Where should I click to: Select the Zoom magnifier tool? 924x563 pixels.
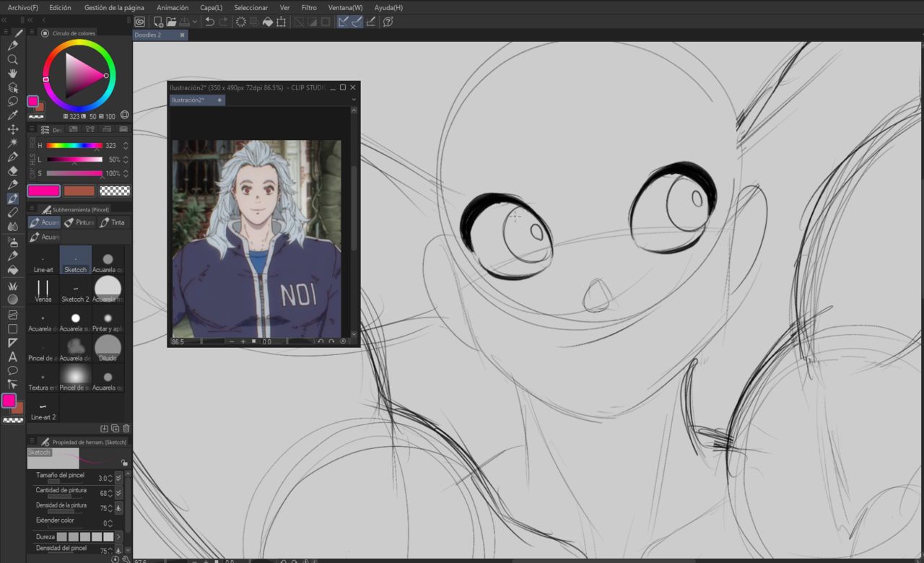coord(12,59)
